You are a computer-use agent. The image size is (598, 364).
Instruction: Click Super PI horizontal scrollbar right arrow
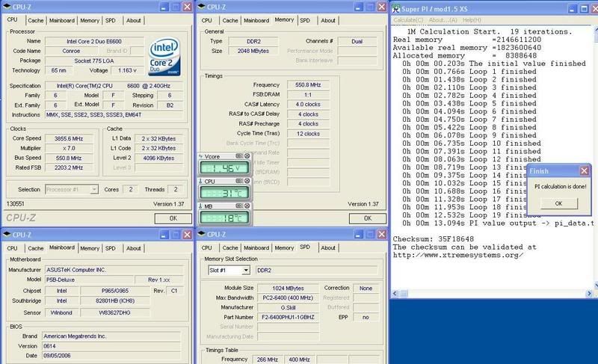coord(589,293)
